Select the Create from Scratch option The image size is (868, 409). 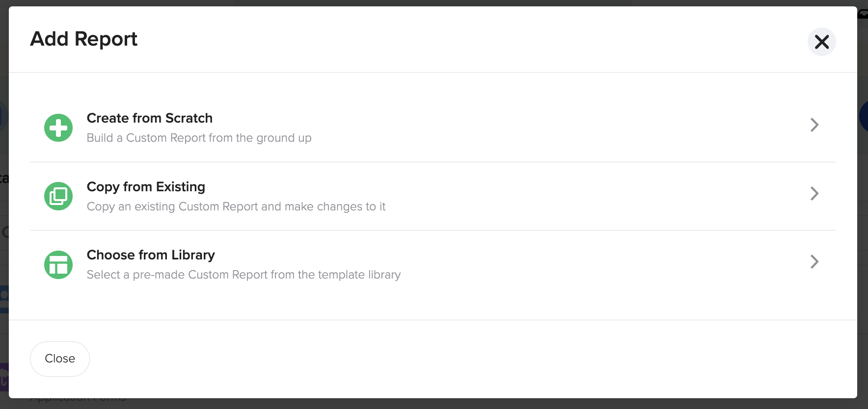click(x=149, y=118)
